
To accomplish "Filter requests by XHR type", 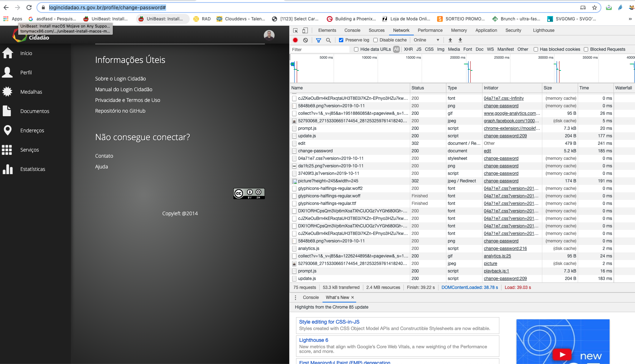I will pos(408,49).
